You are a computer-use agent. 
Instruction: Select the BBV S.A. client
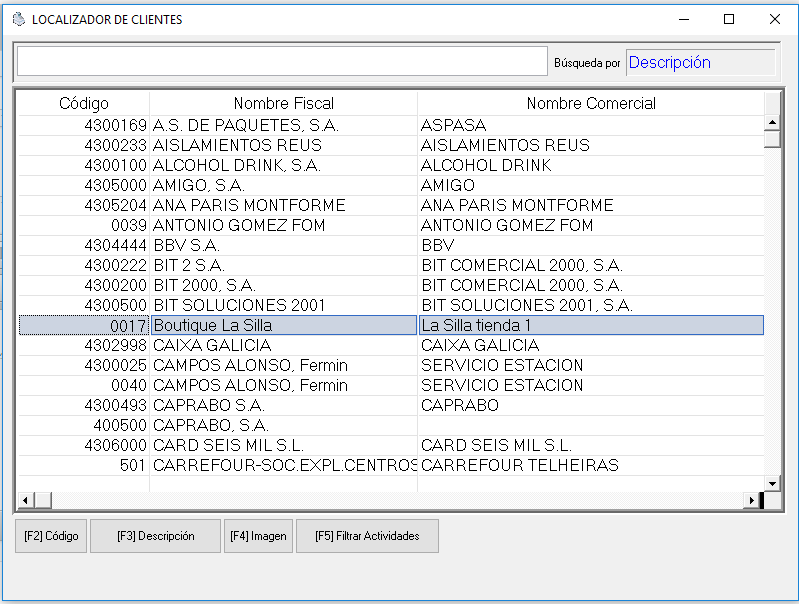coord(284,245)
